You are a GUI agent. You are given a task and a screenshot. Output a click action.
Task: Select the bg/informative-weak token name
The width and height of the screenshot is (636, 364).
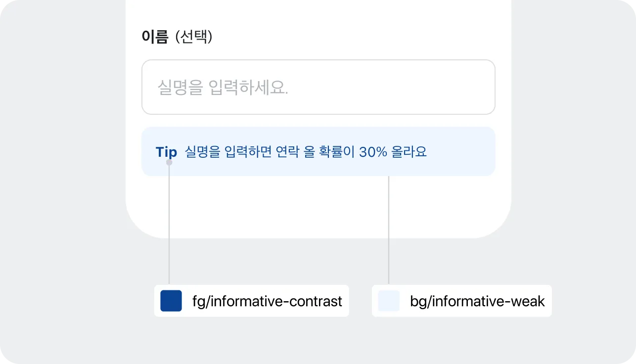click(x=476, y=301)
